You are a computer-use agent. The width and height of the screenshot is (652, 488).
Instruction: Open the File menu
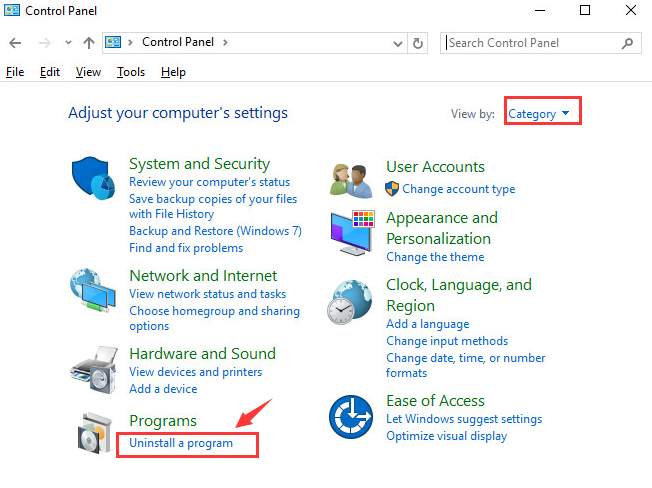click(x=15, y=72)
